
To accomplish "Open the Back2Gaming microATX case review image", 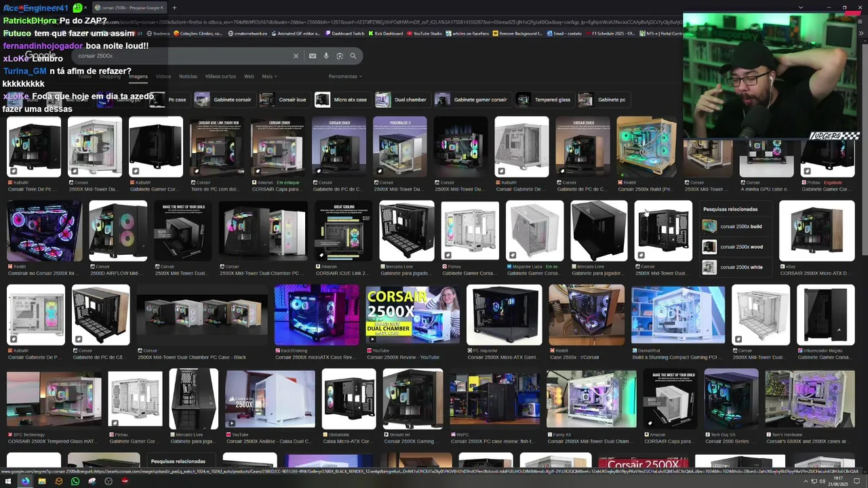I will coord(317,315).
